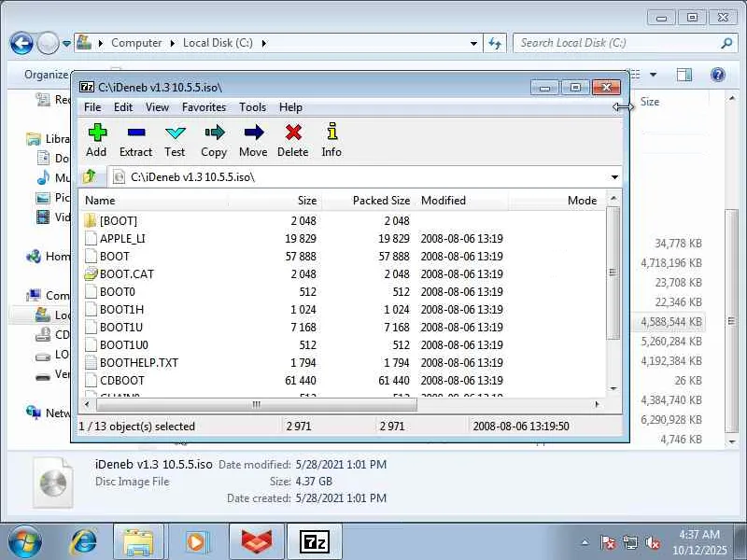Click the 7-Zip horizontal scrollbar thumb
The height and width of the screenshot is (560, 747).
(x=256, y=405)
